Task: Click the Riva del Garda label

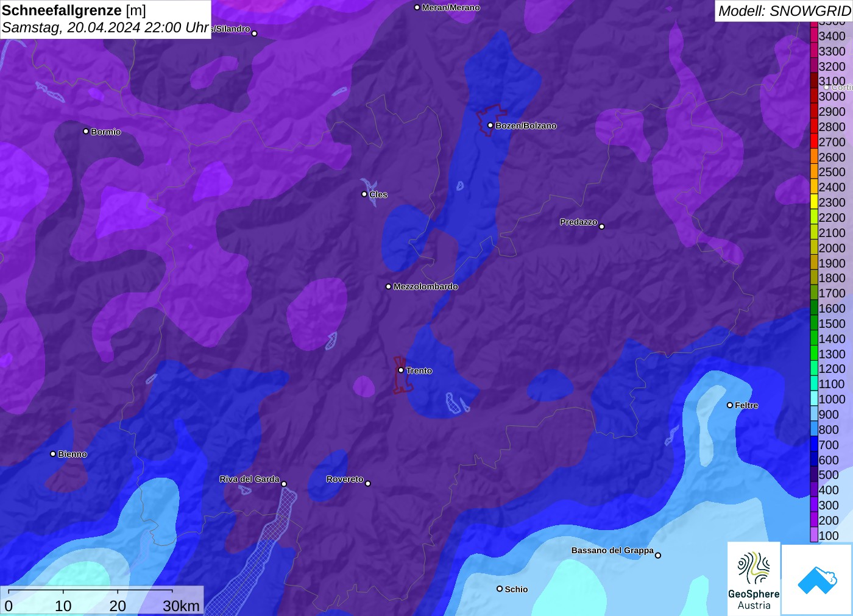Action: 249,479
